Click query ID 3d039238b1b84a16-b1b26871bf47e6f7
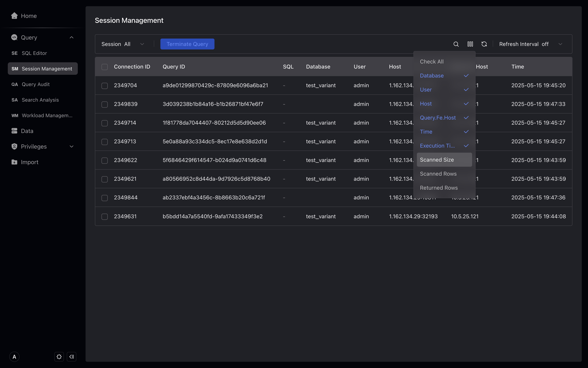This screenshot has width=588, height=368. pyautogui.click(x=213, y=104)
